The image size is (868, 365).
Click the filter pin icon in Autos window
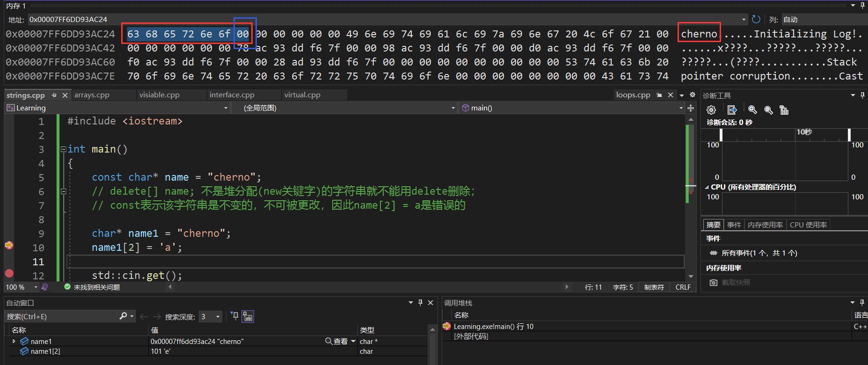coord(235,316)
